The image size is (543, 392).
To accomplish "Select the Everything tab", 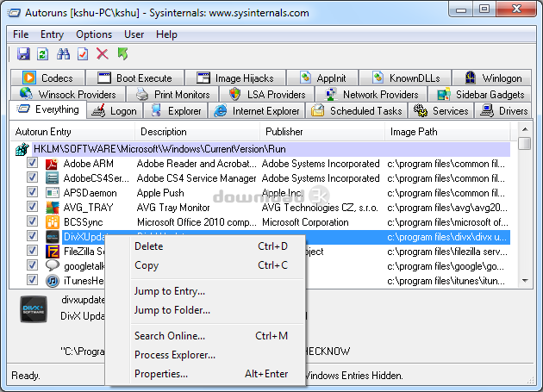I will [47, 109].
